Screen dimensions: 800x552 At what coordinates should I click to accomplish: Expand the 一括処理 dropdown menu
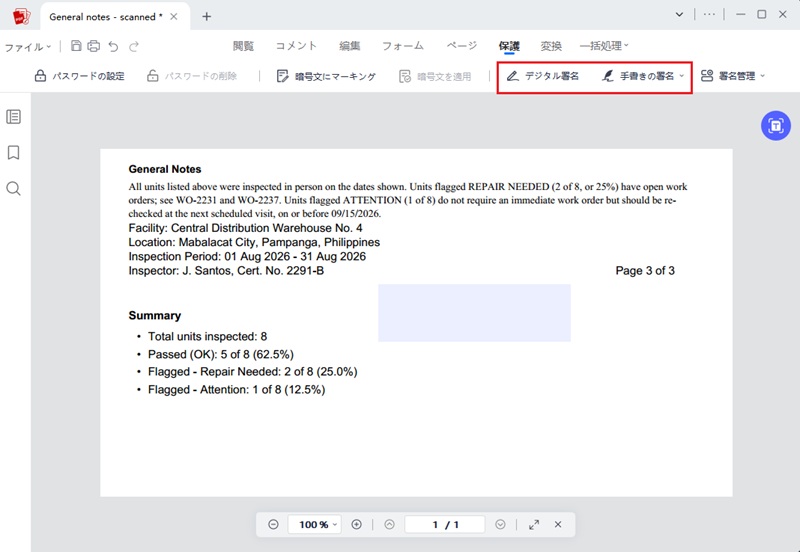click(x=604, y=46)
